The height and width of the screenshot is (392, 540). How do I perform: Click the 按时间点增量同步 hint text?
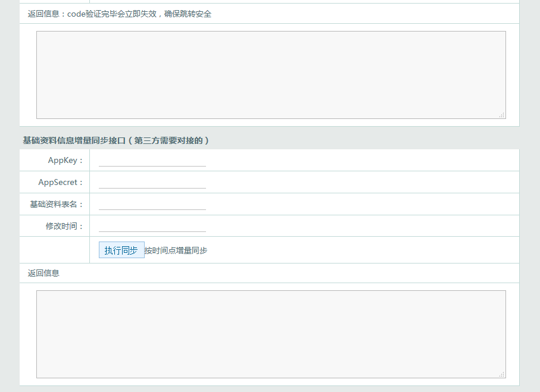176,250
